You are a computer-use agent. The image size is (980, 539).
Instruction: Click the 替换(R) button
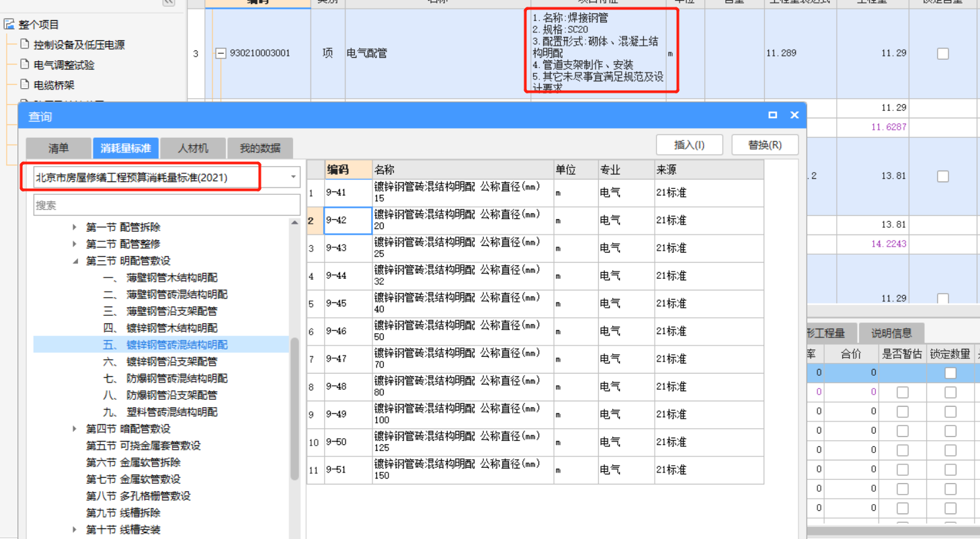pyautogui.click(x=765, y=144)
